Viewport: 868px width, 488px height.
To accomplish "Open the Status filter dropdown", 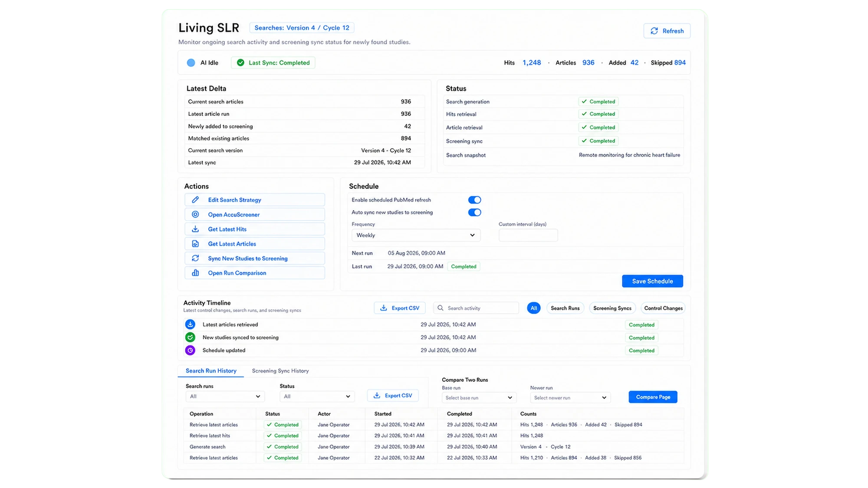I will [317, 396].
